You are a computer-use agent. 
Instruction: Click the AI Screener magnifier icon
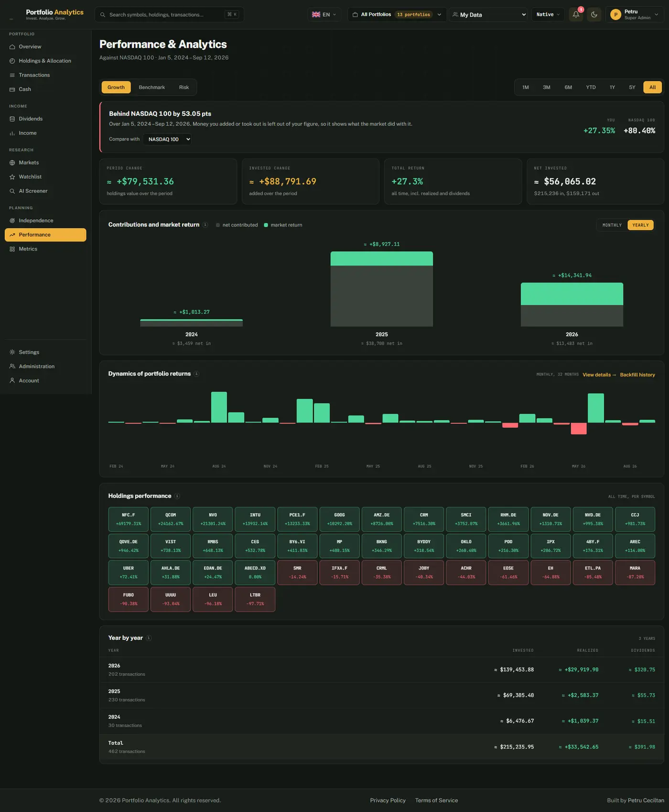[x=12, y=191]
